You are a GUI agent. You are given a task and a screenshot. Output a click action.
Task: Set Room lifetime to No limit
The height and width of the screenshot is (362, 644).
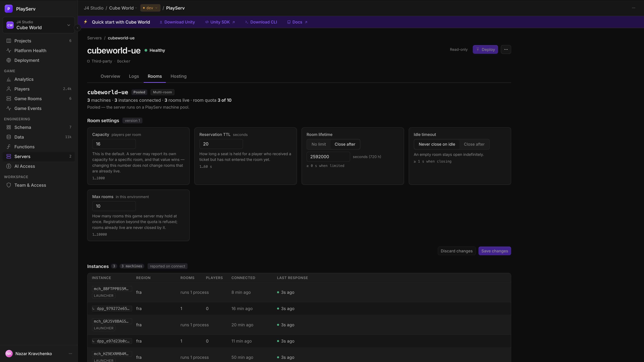pos(318,144)
